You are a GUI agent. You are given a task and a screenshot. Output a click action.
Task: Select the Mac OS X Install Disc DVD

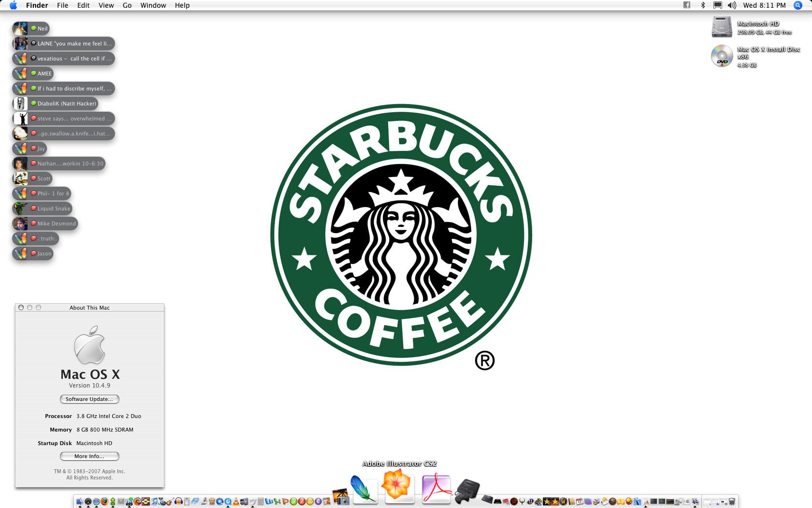(722, 56)
